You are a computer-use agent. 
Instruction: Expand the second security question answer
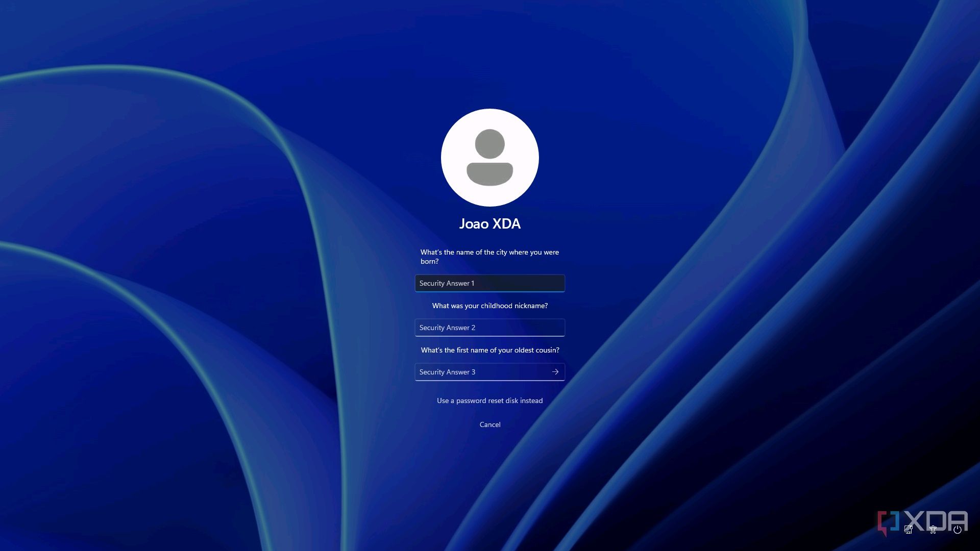[490, 327]
